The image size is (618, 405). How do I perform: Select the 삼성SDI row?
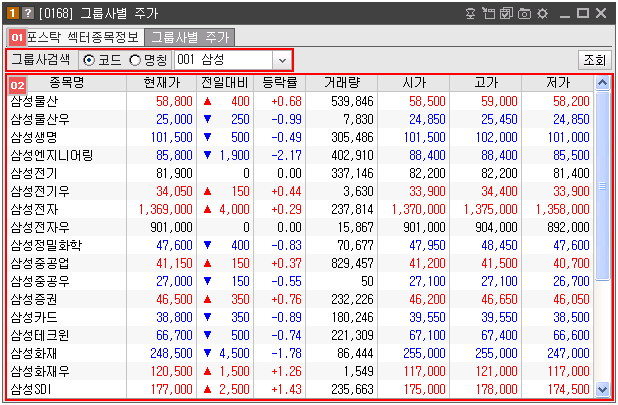click(301, 390)
